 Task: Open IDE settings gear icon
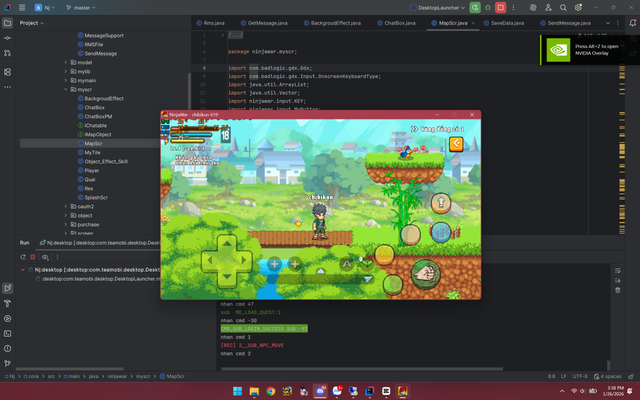(x=578, y=7)
